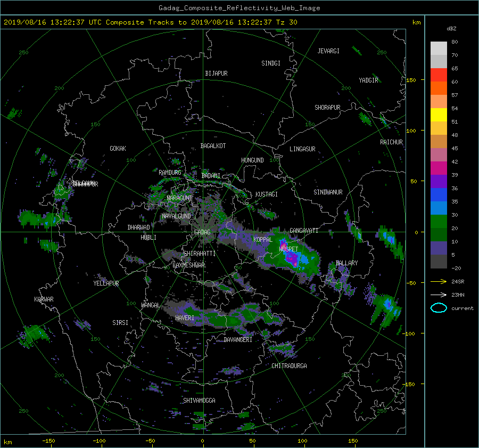Click the light blue 30 dBZ color swatch
The width and height of the screenshot is (479, 448).
(x=439, y=208)
